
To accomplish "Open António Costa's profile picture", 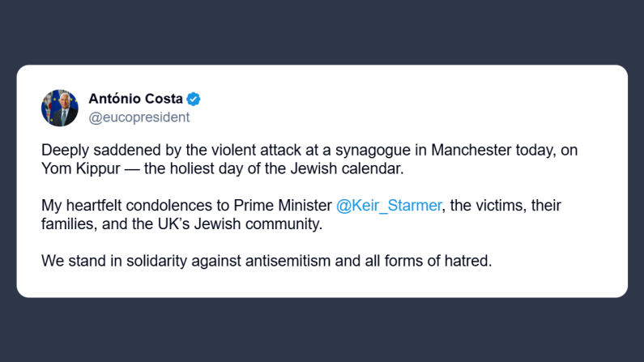I will click(x=60, y=108).
